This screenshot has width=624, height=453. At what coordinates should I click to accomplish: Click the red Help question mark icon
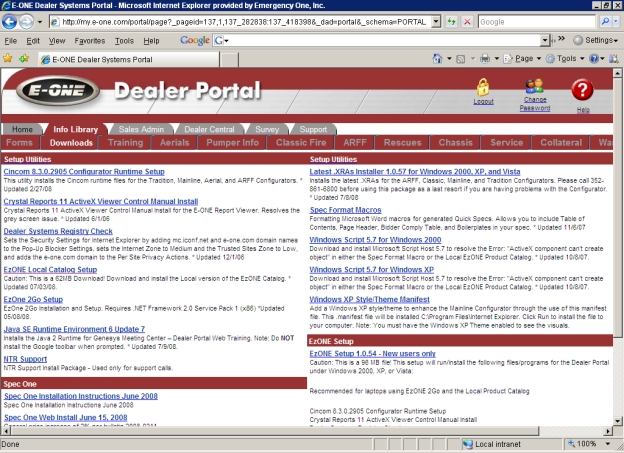582,90
